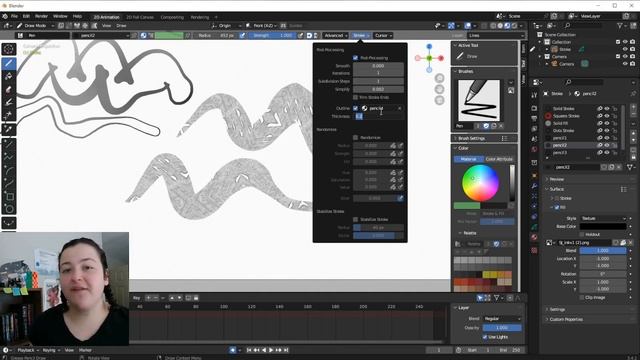Select the Circle shape tool
The height and width of the screenshot is (360, 640).
(9, 209)
